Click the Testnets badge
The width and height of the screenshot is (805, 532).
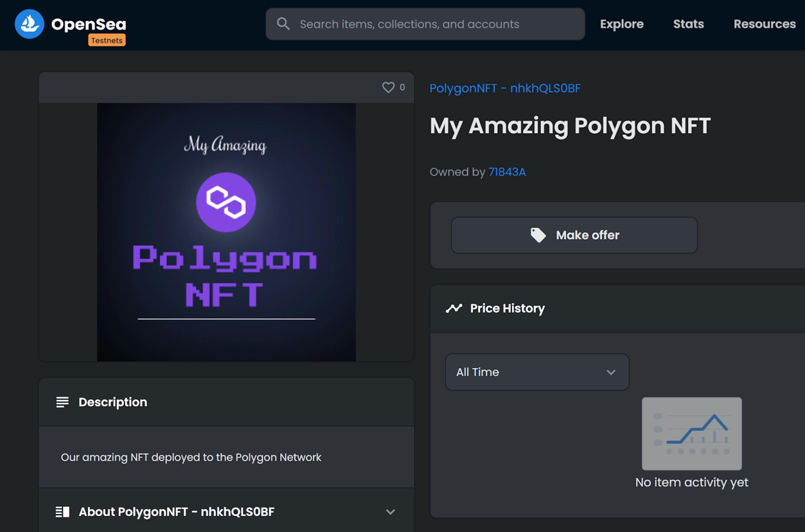pos(107,40)
